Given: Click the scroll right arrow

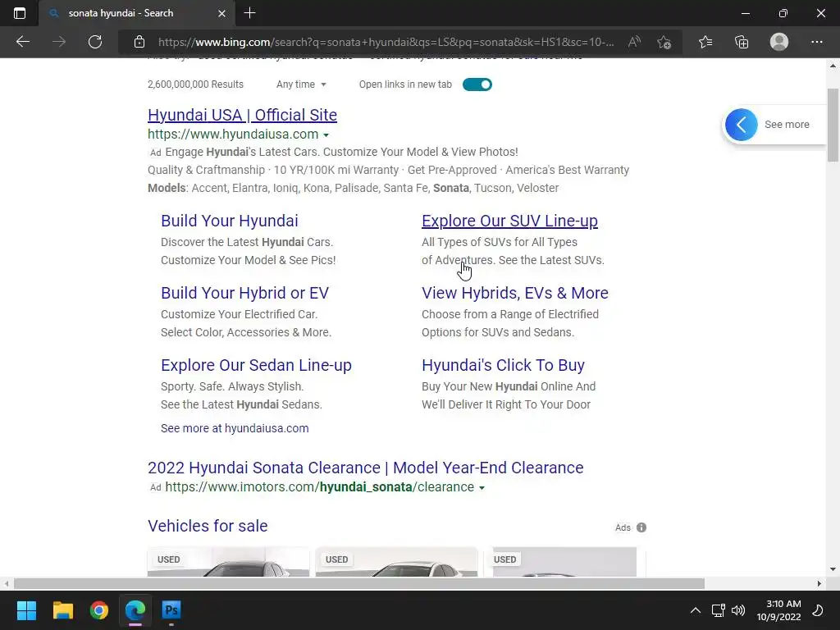Looking at the screenshot, I should (x=819, y=583).
